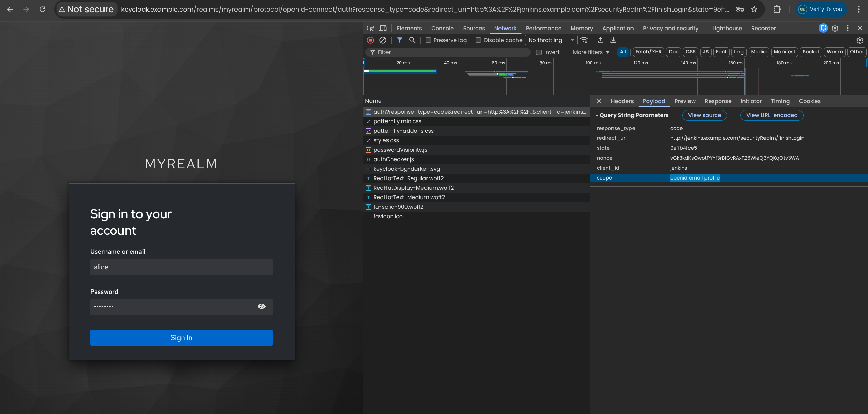Click the import HAR upload icon
The width and height of the screenshot is (868, 414).
coord(600,40)
